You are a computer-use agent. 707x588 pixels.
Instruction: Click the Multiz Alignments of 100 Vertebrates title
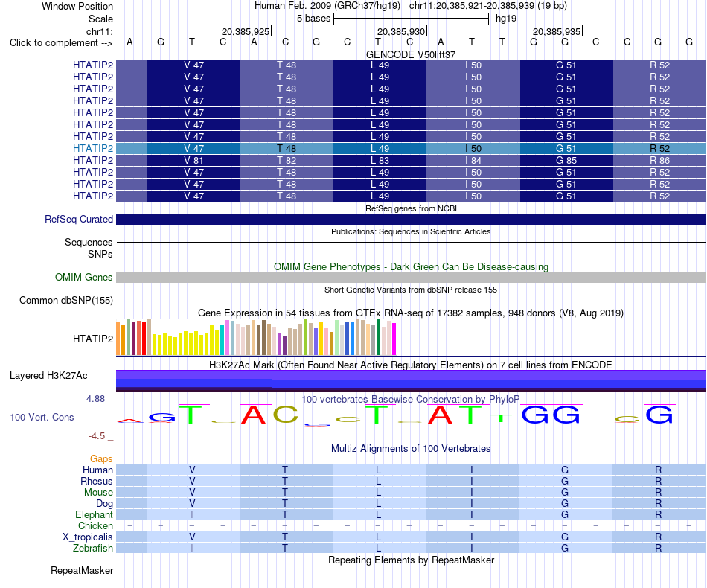(411, 449)
